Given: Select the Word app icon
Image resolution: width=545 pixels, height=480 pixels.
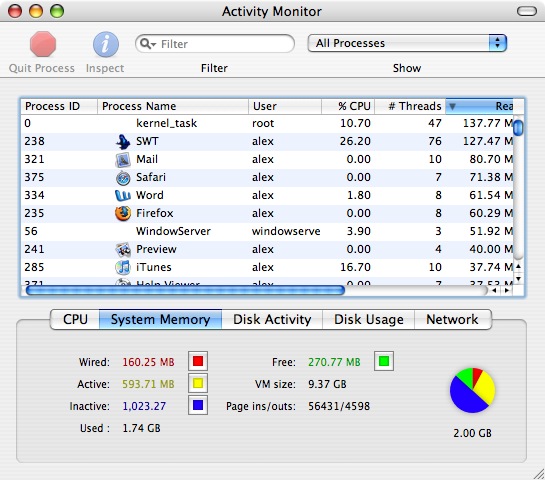Looking at the screenshot, I should (123, 195).
